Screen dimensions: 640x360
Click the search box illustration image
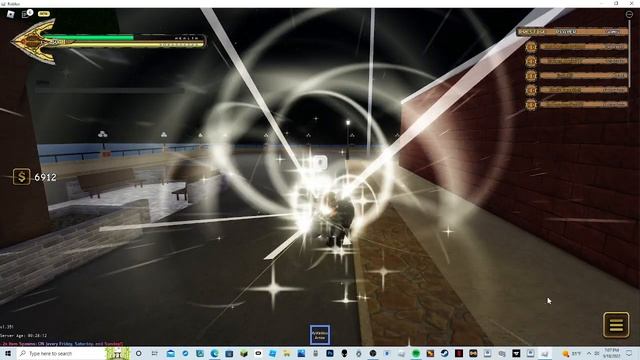pyautogui.click(x=118, y=353)
